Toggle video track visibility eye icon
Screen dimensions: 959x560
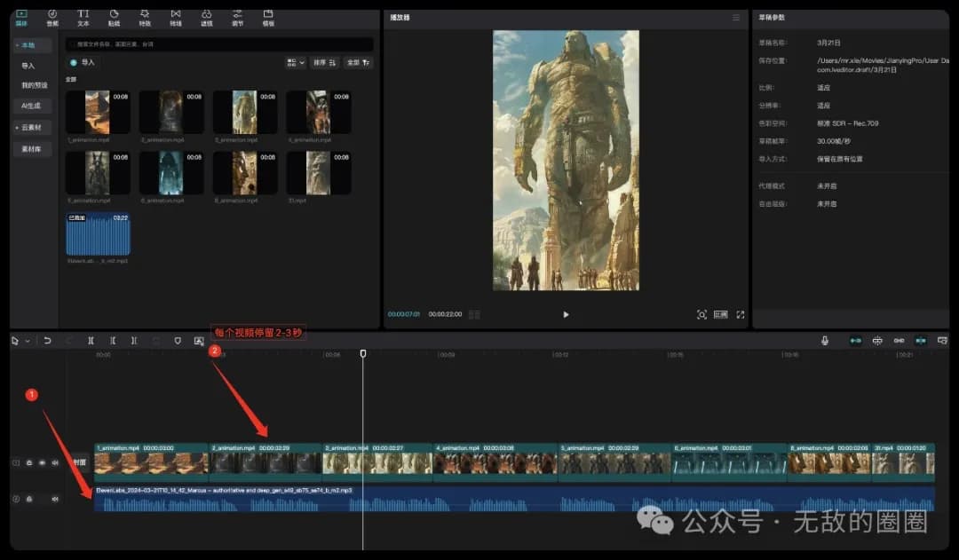pos(42,463)
